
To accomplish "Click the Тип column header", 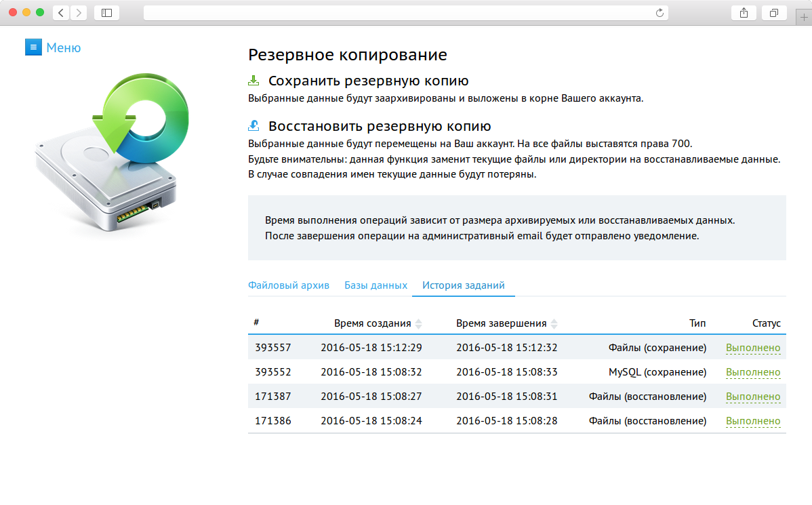I will tap(697, 323).
